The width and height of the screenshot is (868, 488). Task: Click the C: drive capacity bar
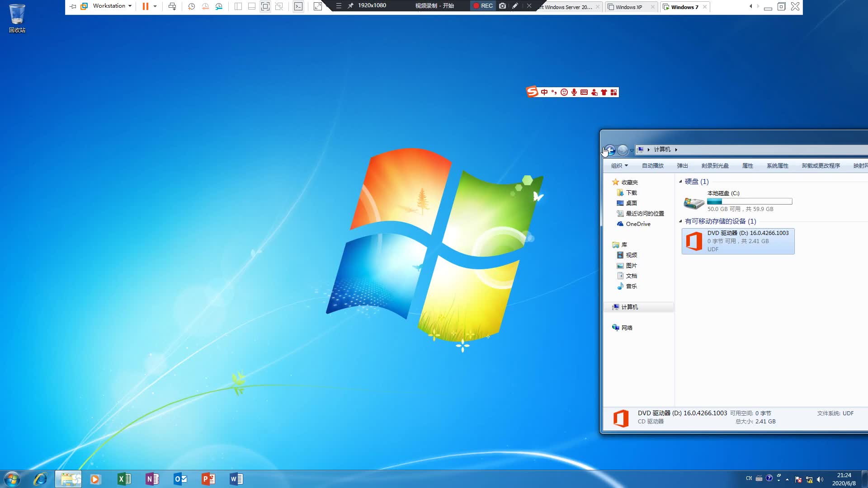[749, 201]
